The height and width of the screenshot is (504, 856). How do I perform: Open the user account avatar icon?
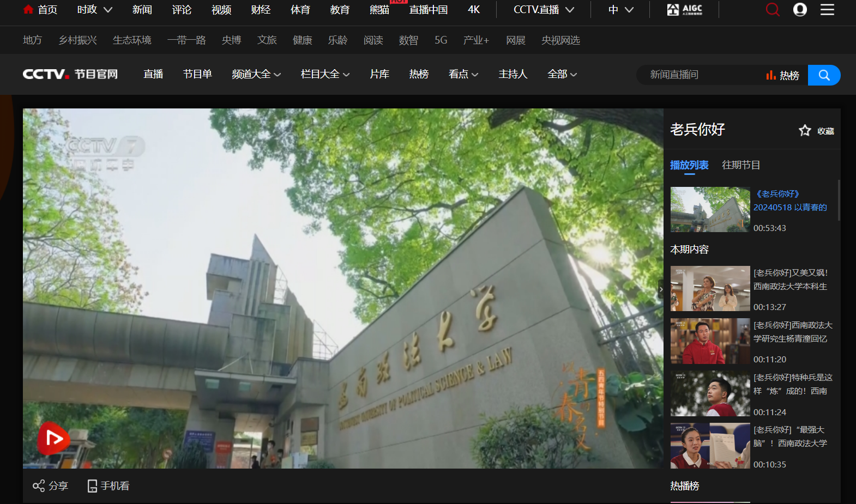[800, 10]
